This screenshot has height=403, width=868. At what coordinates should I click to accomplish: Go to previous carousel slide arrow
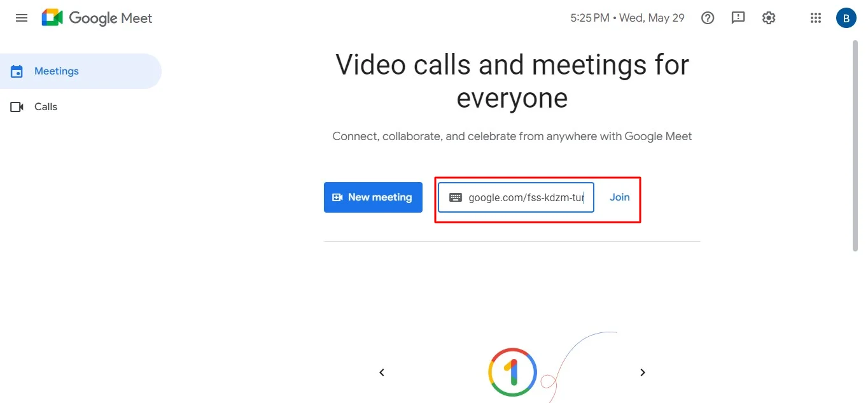[382, 372]
